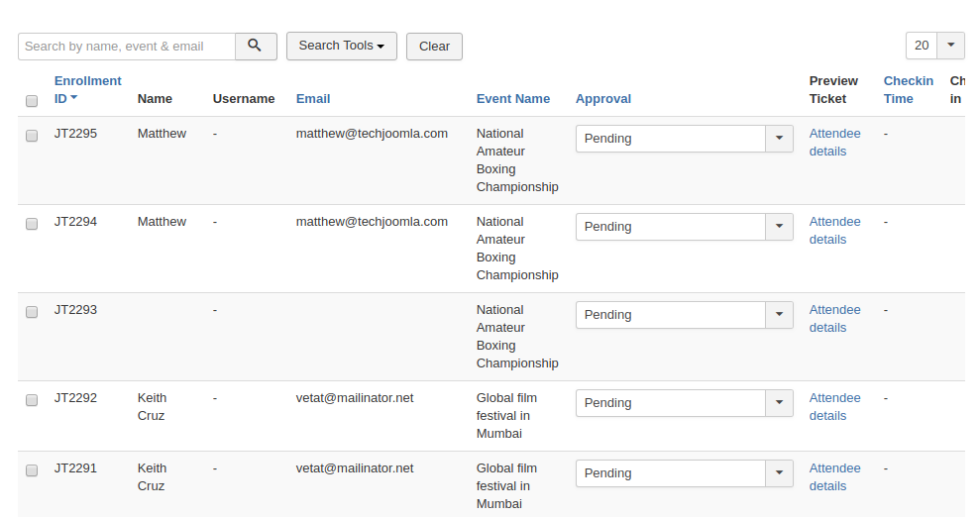This screenshot has width=980, height=517.
Task: Click the magnifying glass search button
Action: pos(256,46)
